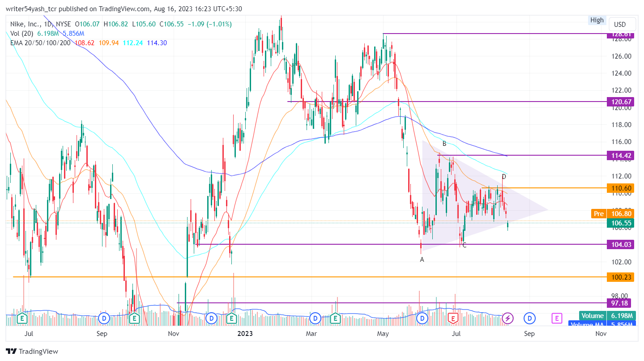Open the dividend D marker above the Mar label
Screen dimensions: 644x361
(x=316, y=319)
